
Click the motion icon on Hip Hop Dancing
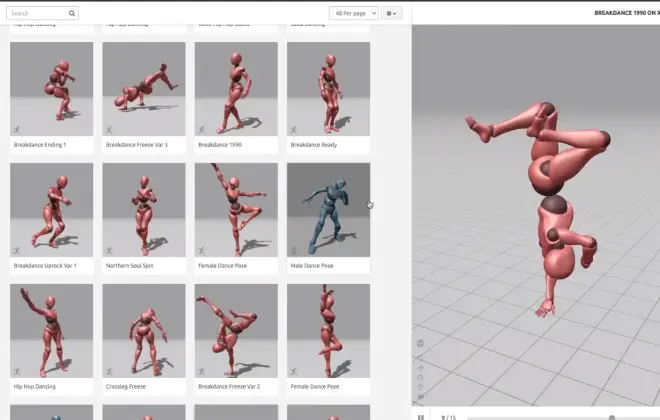[x=17, y=372]
